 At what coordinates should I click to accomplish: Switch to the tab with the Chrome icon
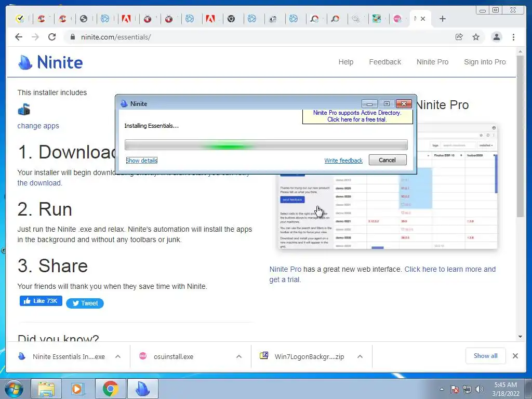click(x=231, y=19)
